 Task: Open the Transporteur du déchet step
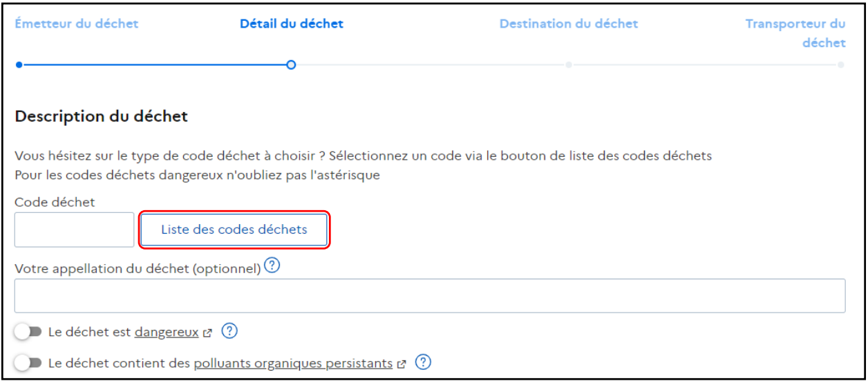[795, 33]
